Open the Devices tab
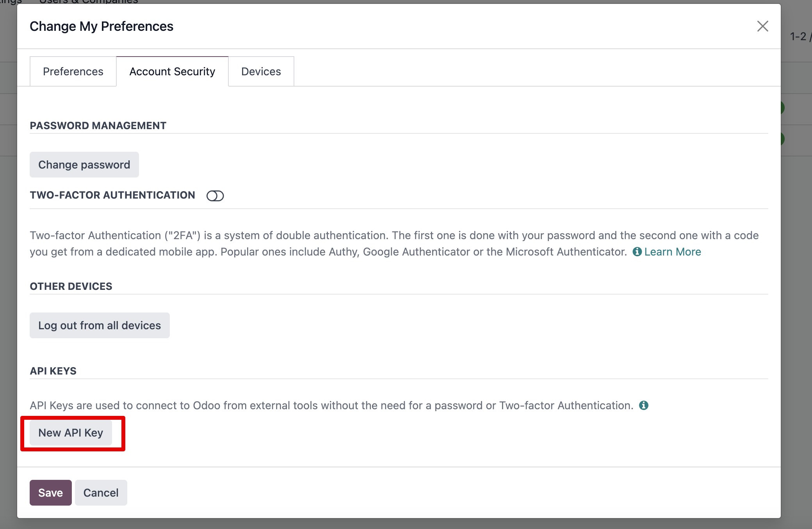This screenshot has height=529, width=812. click(x=261, y=71)
